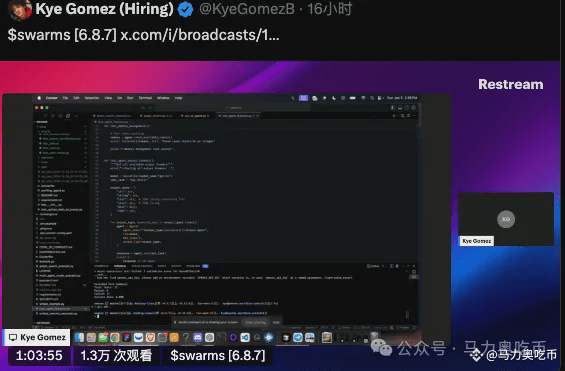Click Kye Gomez's profile avatar photo
The height and width of the screenshot is (371, 565).
click(x=20, y=10)
